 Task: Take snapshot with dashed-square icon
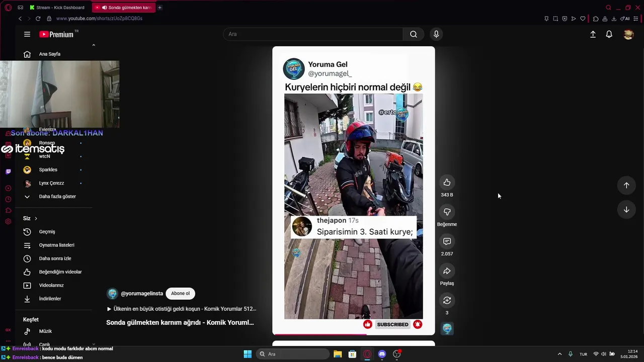click(x=555, y=19)
